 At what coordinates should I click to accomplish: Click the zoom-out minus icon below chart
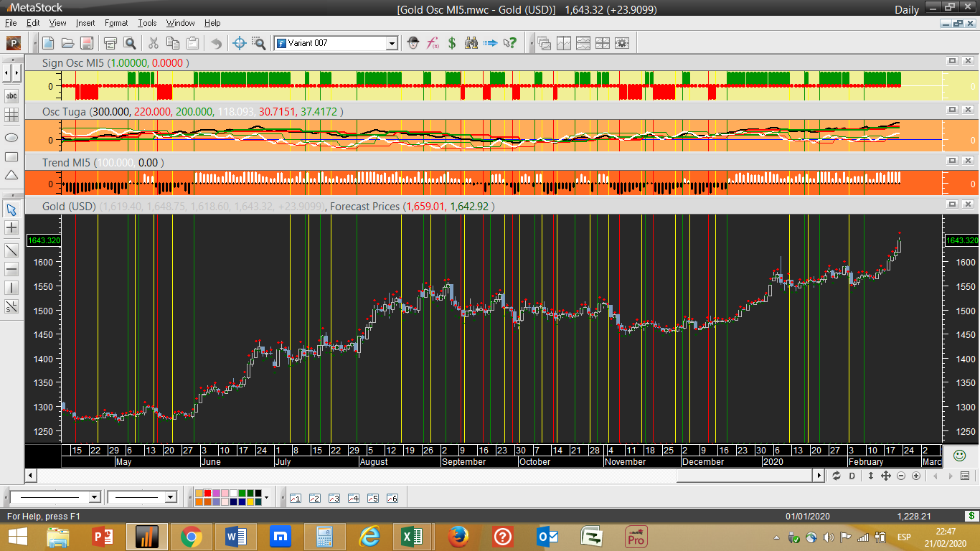coord(903,476)
